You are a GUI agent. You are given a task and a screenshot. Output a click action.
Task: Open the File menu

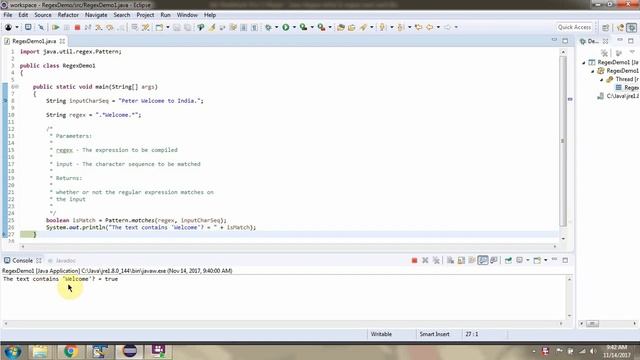[8, 15]
